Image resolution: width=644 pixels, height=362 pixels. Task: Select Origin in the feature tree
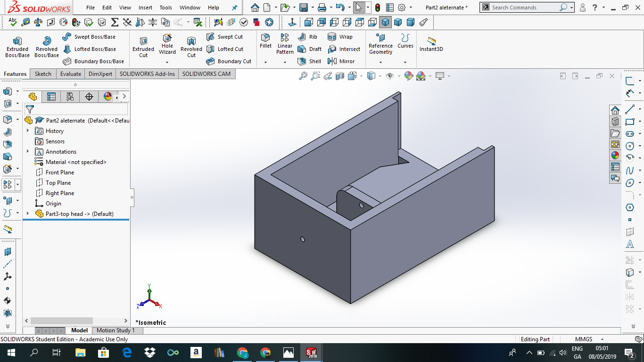(49, 204)
